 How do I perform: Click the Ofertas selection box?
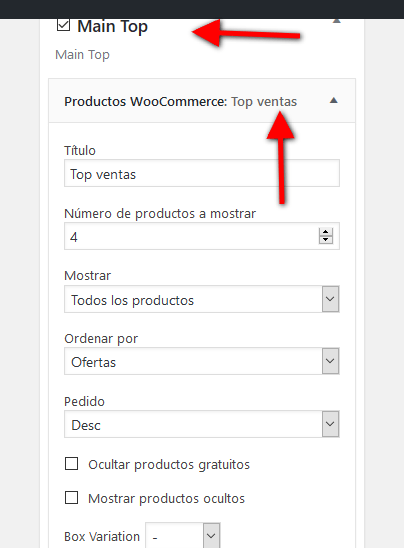[x=202, y=361]
